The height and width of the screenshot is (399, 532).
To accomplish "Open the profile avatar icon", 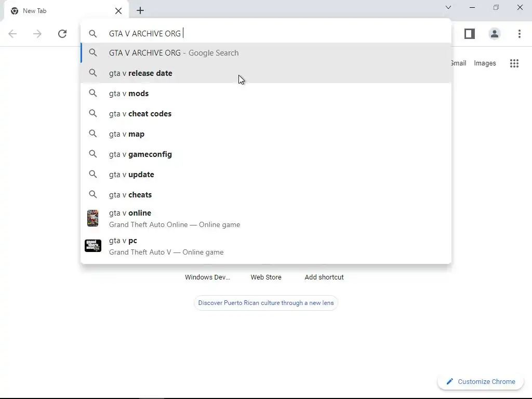I will 495,34.
